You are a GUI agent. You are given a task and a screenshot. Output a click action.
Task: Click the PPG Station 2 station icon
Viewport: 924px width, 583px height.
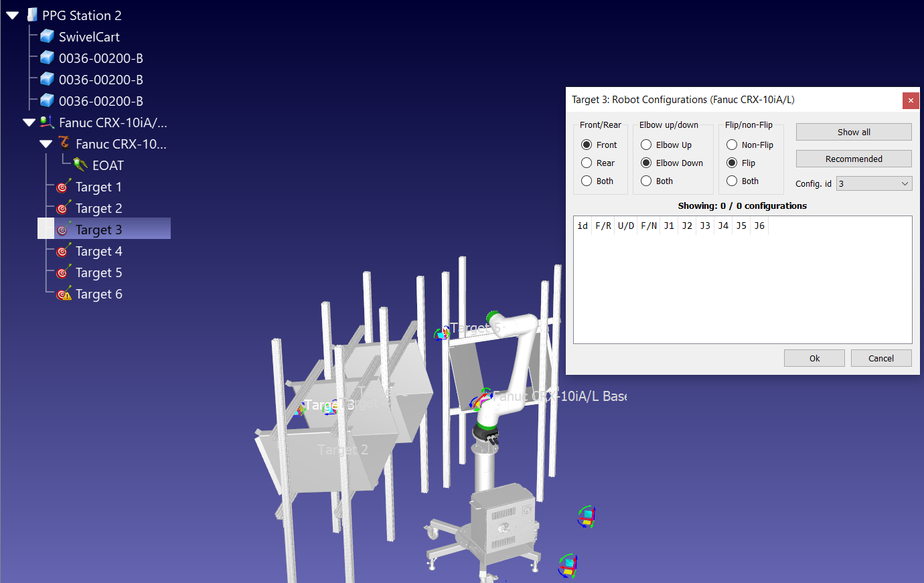tap(31, 15)
